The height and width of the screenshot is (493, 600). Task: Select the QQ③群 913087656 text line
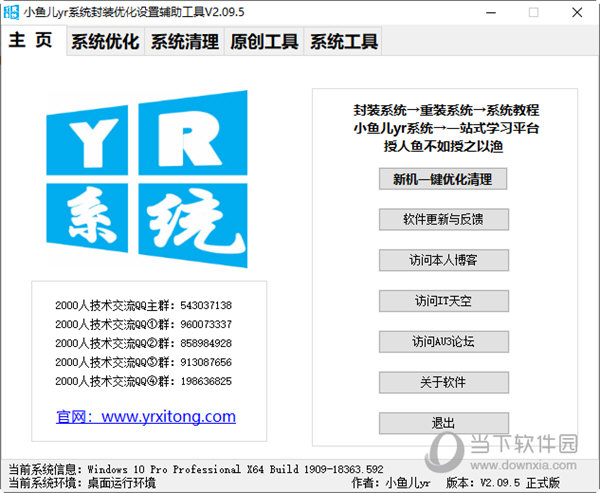[143, 362]
